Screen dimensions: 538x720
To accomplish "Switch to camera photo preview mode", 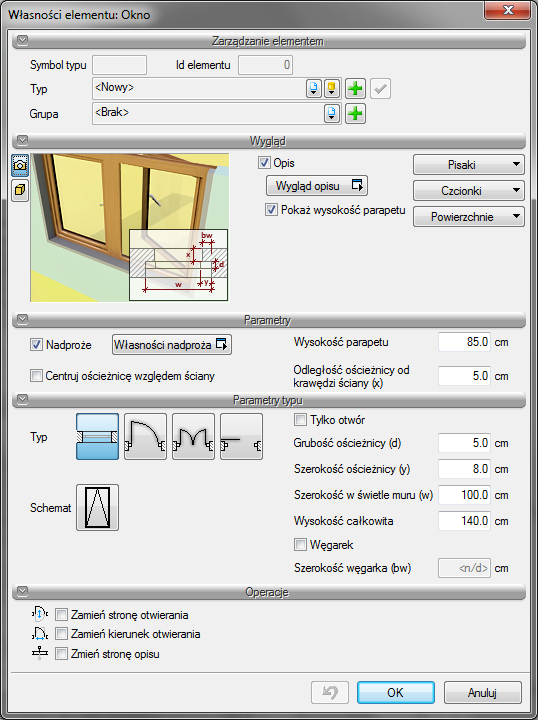I will tap(20, 165).
